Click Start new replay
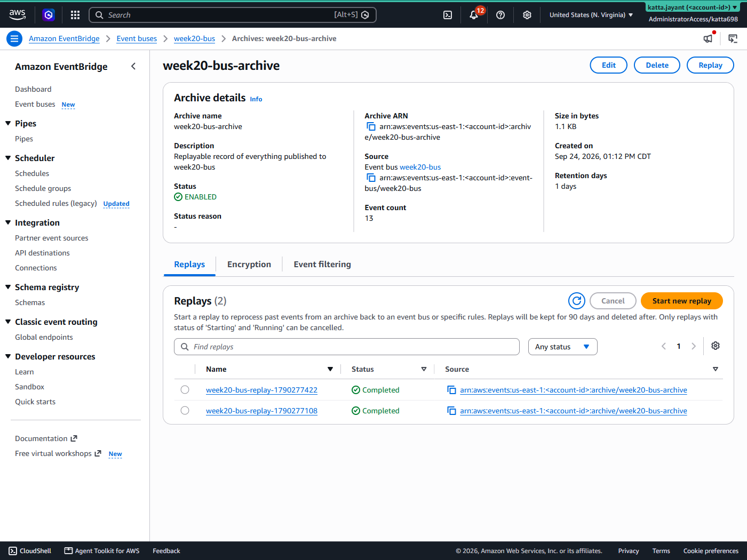This screenshot has width=747, height=560. pos(681,301)
